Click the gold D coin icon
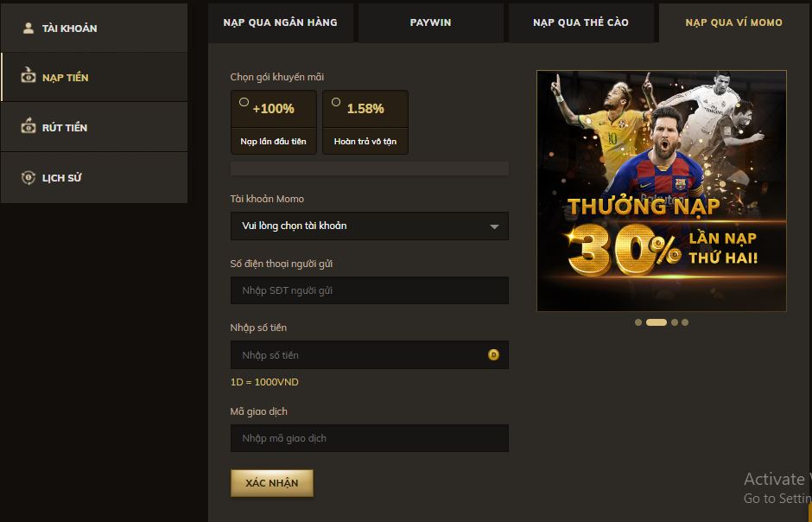Viewport: 812px width, 522px height. pos(493,354)
